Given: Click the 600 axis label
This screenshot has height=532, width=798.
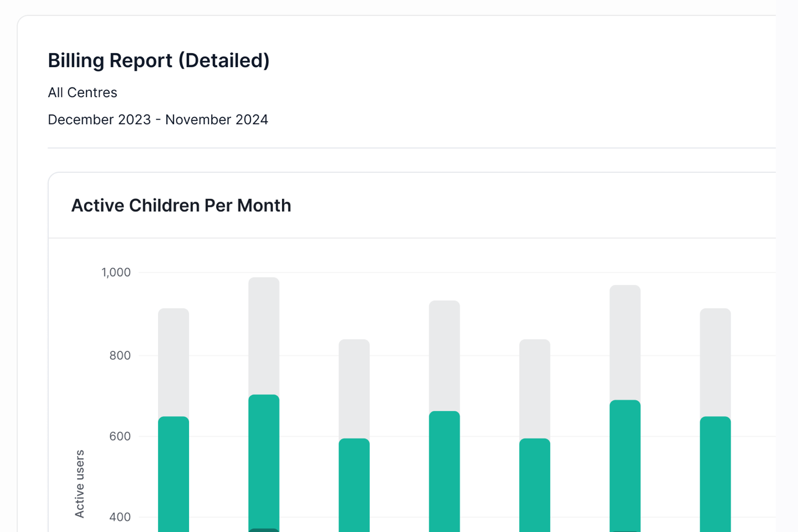Looking at the screenshot, I should 120,436.
